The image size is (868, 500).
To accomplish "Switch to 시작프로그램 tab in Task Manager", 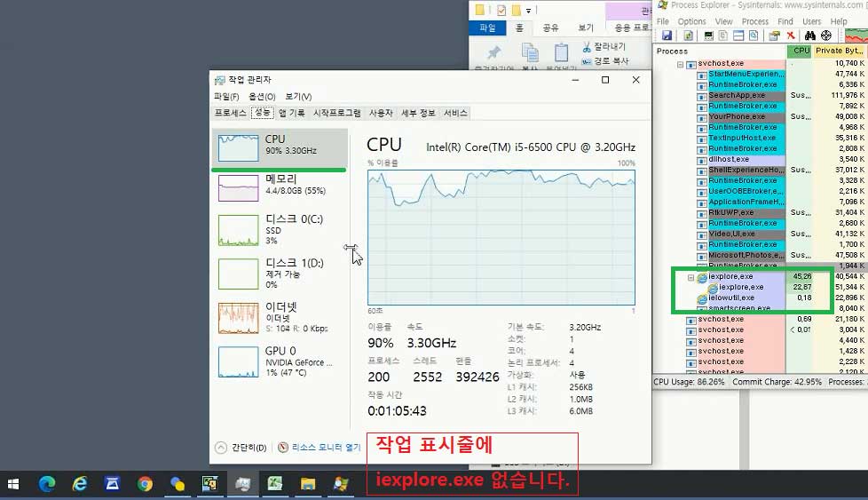I will click(337, 113).
